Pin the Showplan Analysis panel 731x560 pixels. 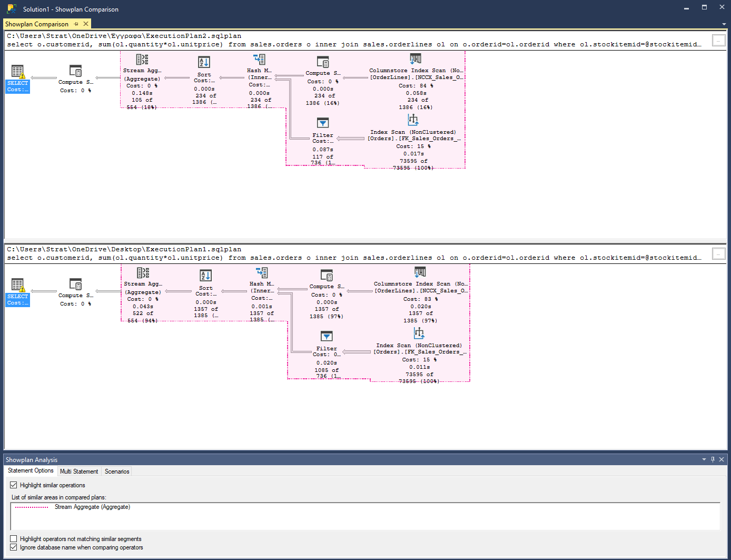point(712,459)
